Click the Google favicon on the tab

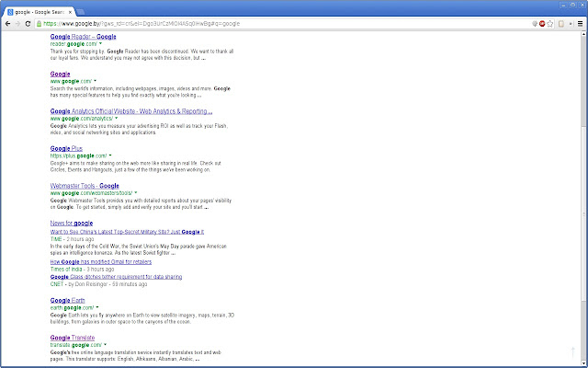pos(10,12)
